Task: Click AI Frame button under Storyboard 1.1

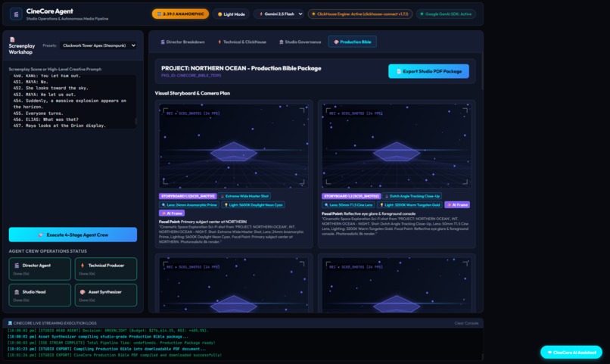Action: click(x=172, y=213)
